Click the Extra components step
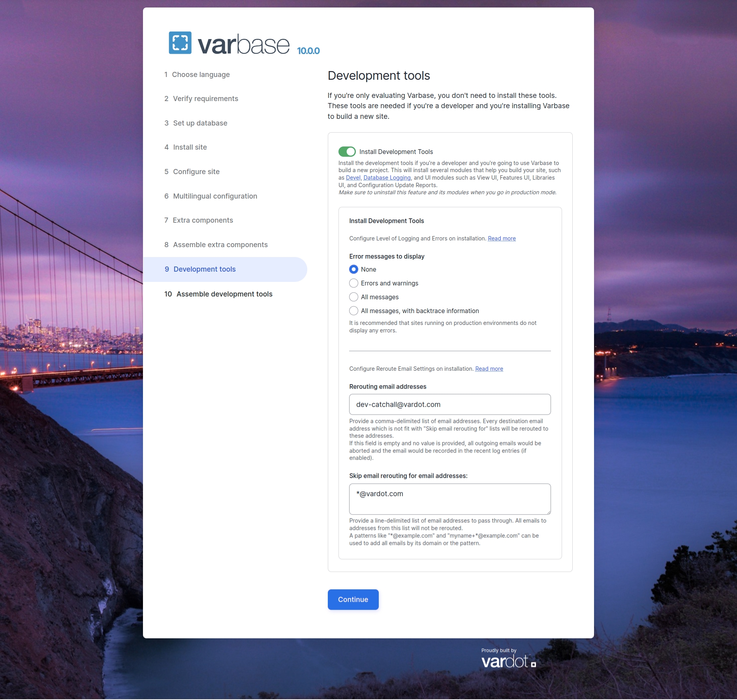The width and height of the screenshot is (737, 700). click(x=203, y=220)
